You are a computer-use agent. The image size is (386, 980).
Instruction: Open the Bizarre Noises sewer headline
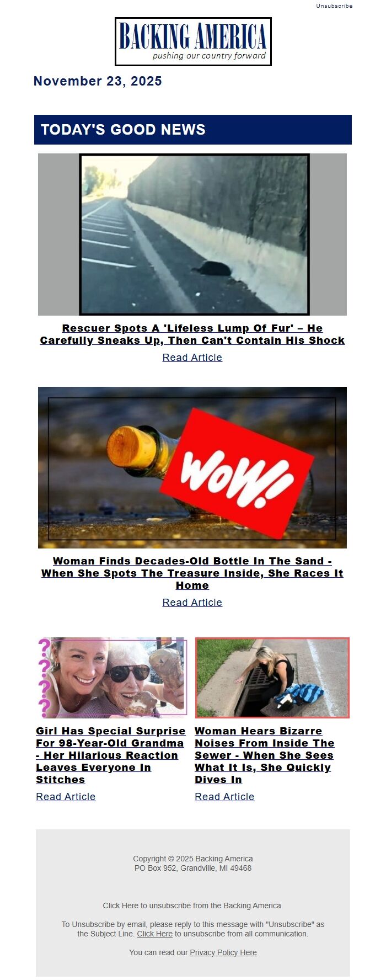[x=265, y=755]
